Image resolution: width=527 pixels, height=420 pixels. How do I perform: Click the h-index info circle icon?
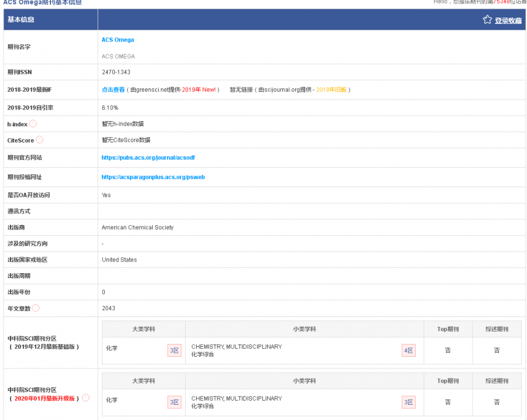coord(33,124)
